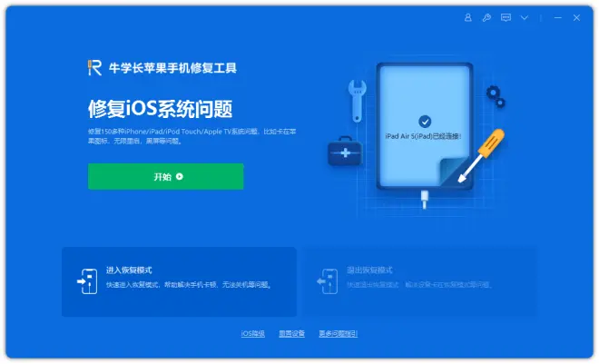Minimize the repair tool window

point(558,17)
